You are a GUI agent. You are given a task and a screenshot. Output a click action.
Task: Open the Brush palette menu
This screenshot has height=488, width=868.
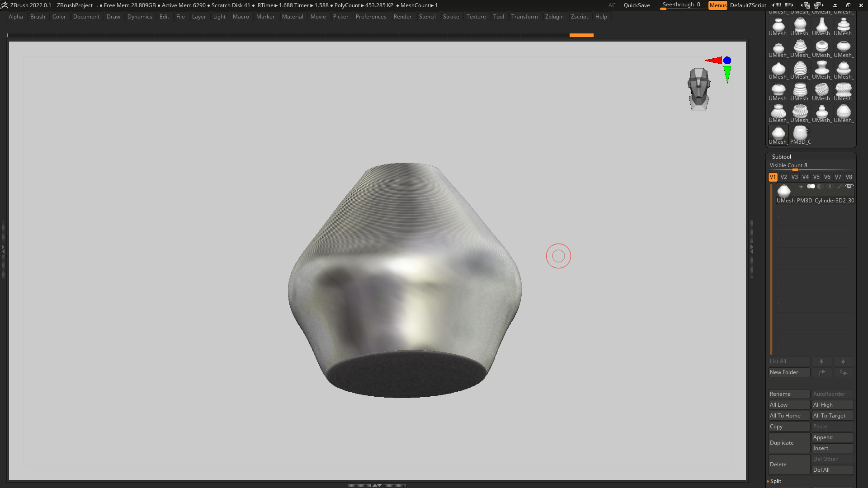tap(38, 17)
